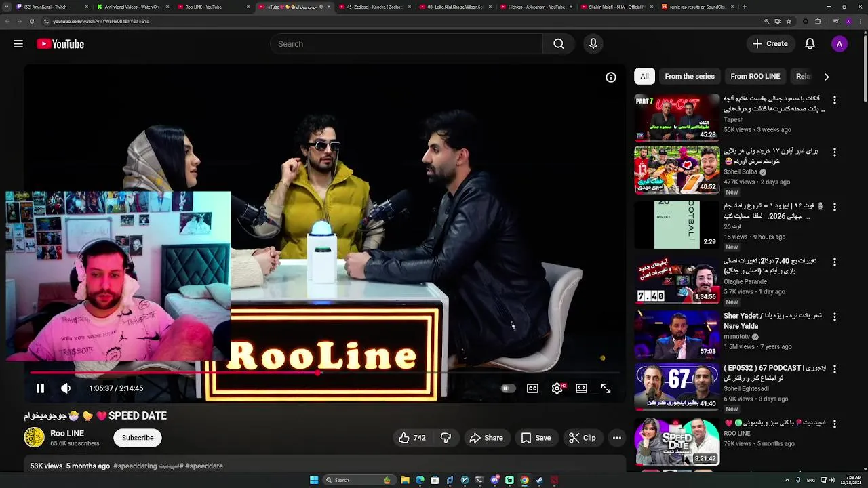Image resolution: width=868 pixels, height=488 pixels.
Task: Open the Roo LINE channel name link
Action: (x=67, y=433)
